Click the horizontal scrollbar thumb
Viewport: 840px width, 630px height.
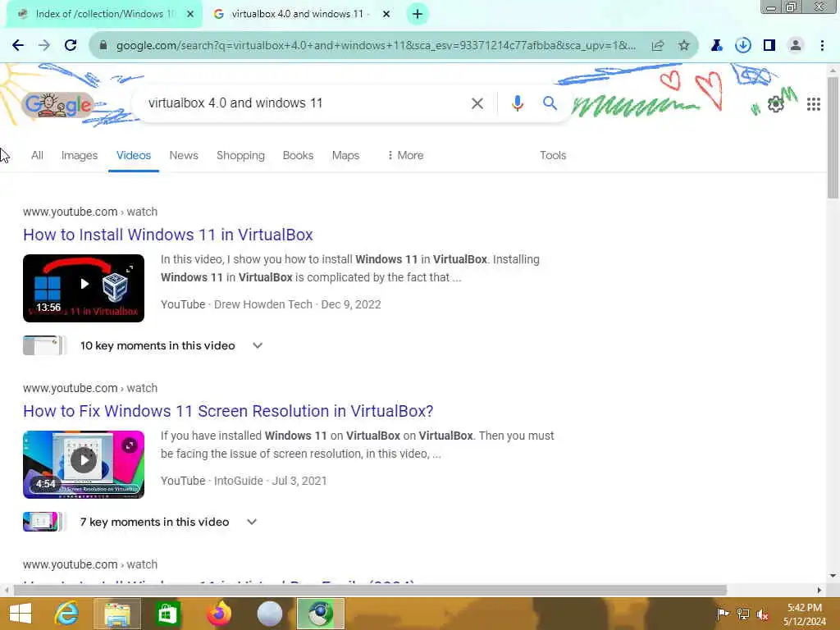(370, 591)
